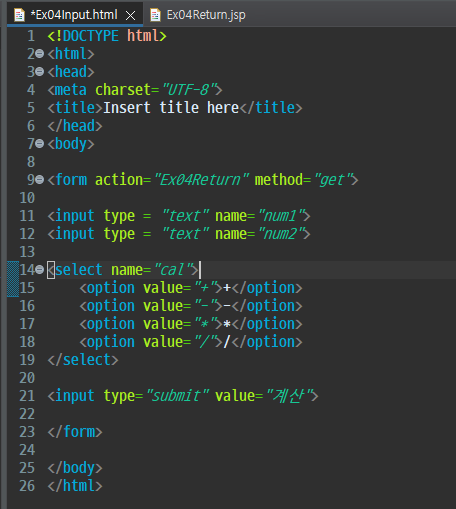456x509 pixels.
Task: Click the option line with value "*"
Action: (x=191, y=324)
